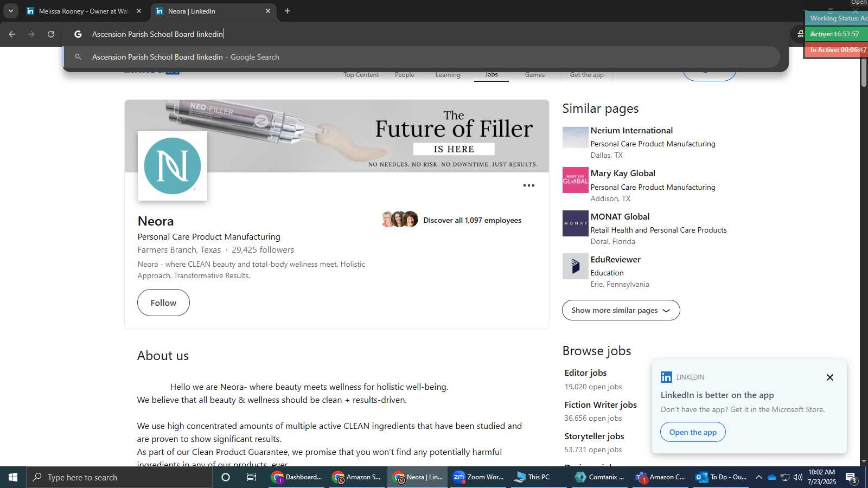Choose the Google Search suggestion row
This screenshot has height=488, width=868.
coord(422,57)
